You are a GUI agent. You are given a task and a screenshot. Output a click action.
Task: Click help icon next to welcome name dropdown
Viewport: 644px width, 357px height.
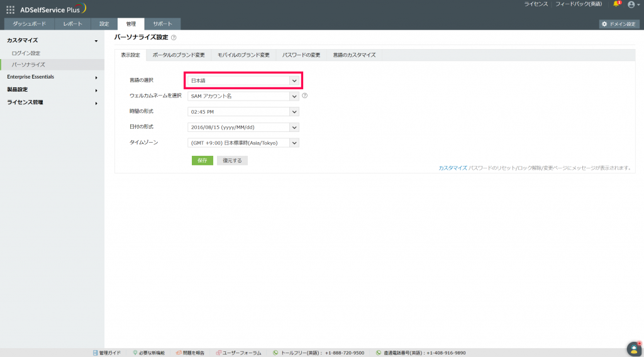305,96
